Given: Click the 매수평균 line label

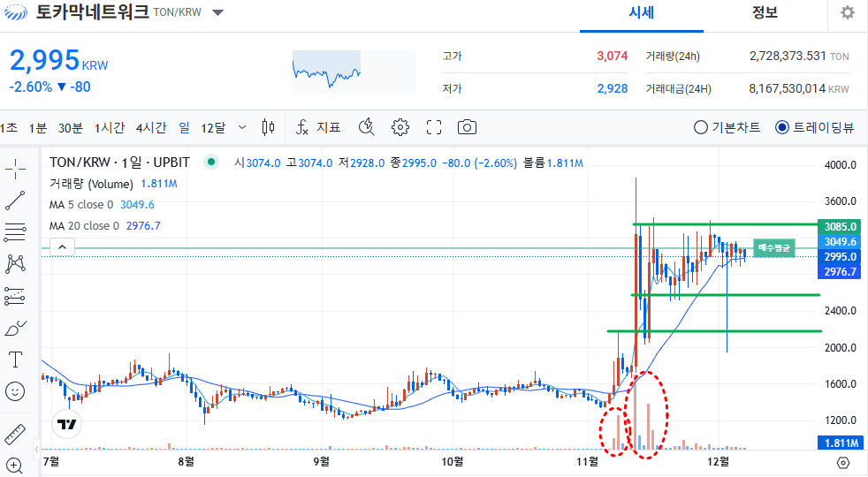Looking at the screenshot, I should pyautogui.click(x=774, y=248).
